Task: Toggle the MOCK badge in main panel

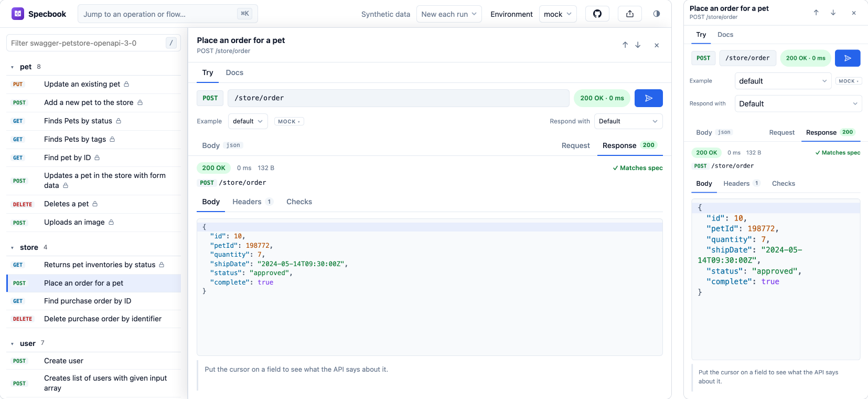Action: coord(289,121)
